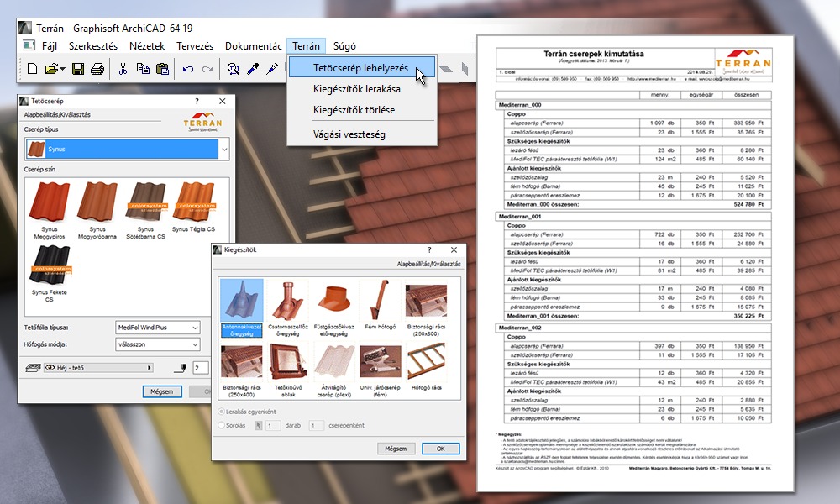The image size is (840, 504).
Task: Select the Inject Parameters syringe icon
Action: click(272, 69)
